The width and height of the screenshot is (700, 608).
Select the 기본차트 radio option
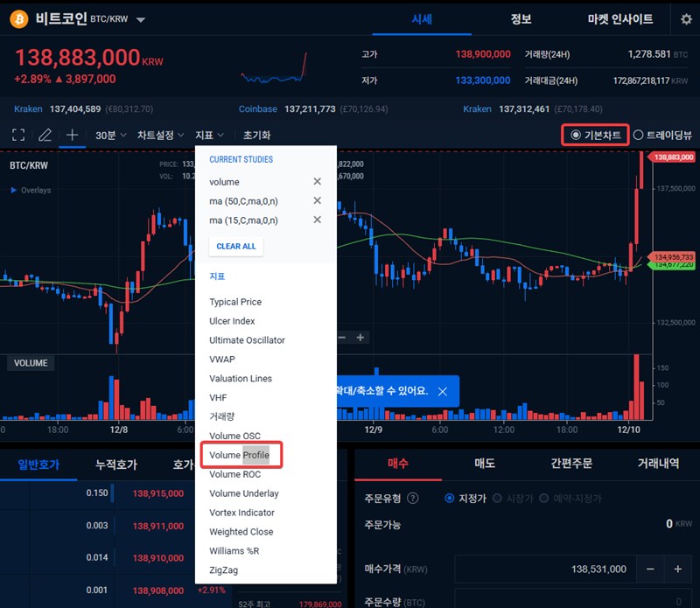coord(575,135)
